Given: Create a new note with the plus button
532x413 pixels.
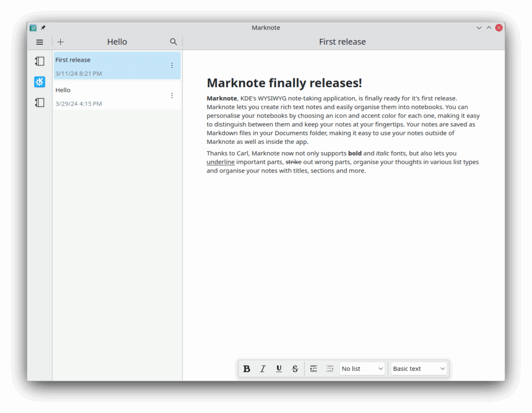Looking at the screenshot, I should click(x=60, y=42).
